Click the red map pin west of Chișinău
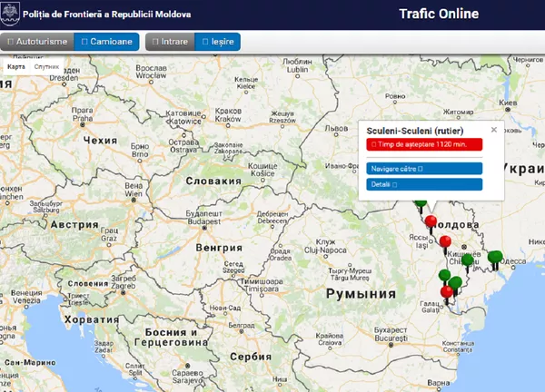Viewport: 545px width, 392px height. tap(444, 241)
